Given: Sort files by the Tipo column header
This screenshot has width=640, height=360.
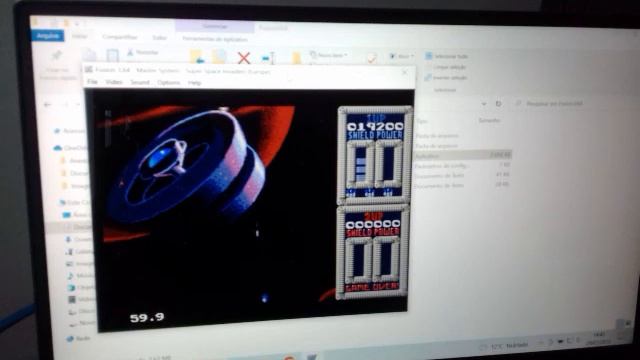Looking at the screenshot, I should (422, 121).
